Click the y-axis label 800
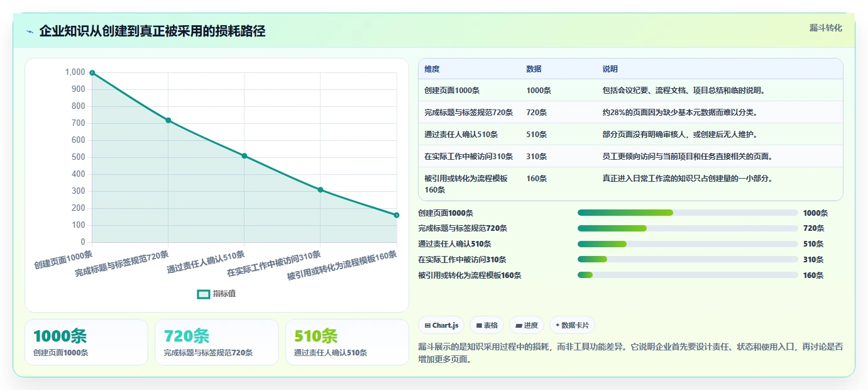 78,106
